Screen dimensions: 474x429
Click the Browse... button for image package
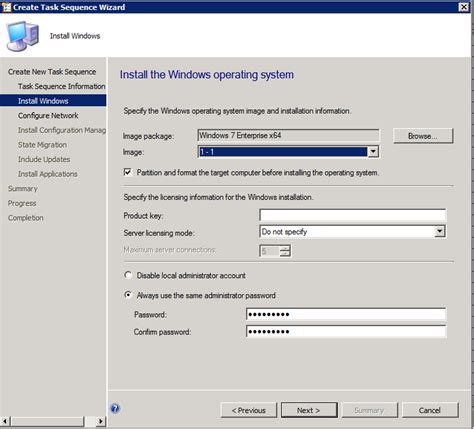pos(423,136)
